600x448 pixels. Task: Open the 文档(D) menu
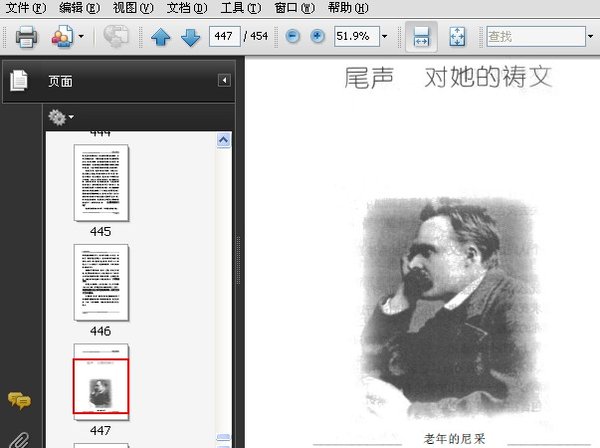(x=187, y=8)
